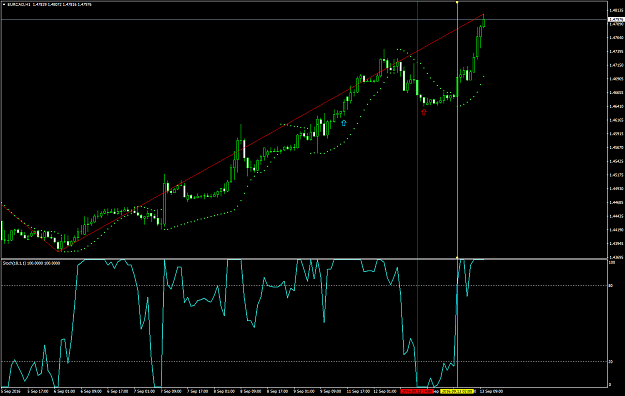Click the highlighted current price label

[x=615, y=19]
